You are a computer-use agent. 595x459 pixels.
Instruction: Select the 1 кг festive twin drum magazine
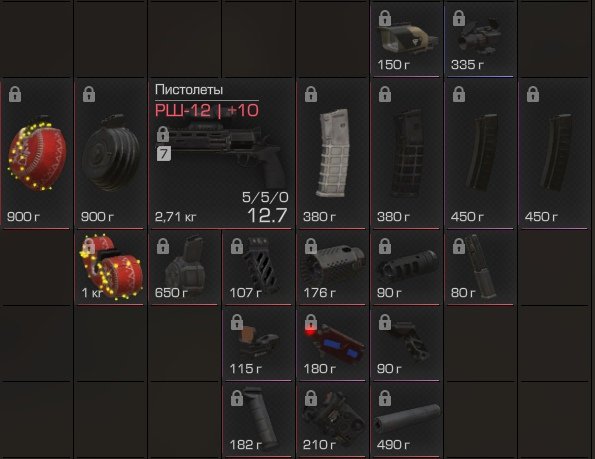point(110,268)
